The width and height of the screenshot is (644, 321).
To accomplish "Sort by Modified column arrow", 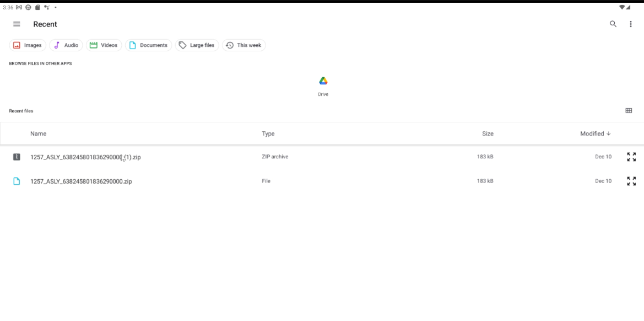I will (x=609, y=133).
